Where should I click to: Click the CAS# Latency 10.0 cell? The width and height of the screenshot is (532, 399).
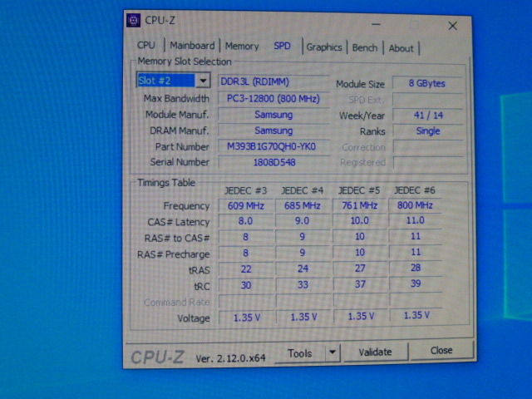click(359, 220)
